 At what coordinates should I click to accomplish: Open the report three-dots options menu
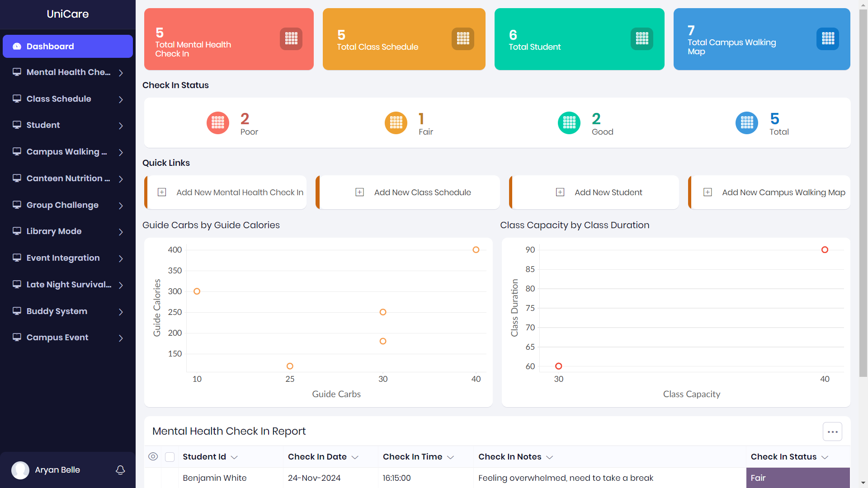pos(832,432)
